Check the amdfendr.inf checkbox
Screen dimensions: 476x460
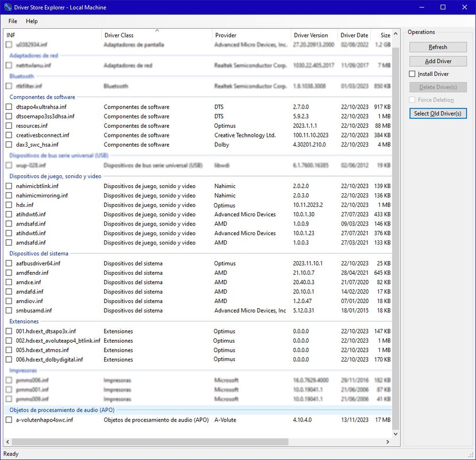[9, 273]
